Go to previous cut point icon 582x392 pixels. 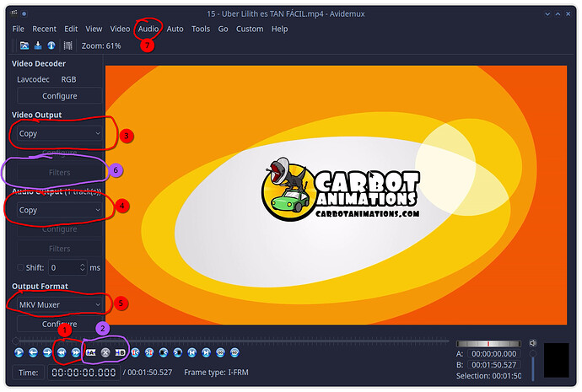click(135, 352)
